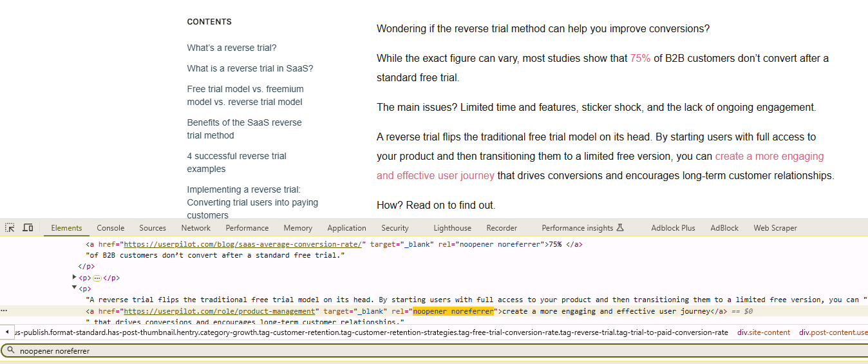Image resolution: width=868 pixels, height=364 pixels.
Task: Click the Performance insights flask icon
Action: [x=621, y=228]
